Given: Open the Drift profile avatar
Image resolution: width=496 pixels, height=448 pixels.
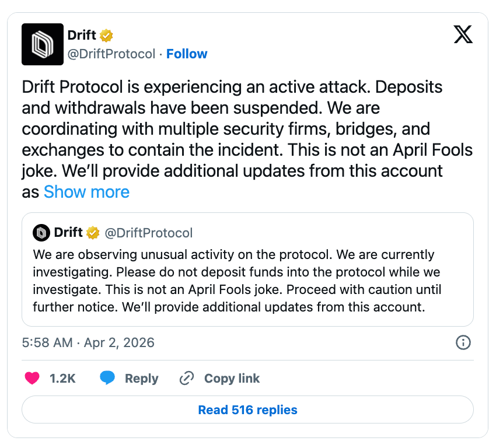Looking at the screenshot, I should (43, 44).
